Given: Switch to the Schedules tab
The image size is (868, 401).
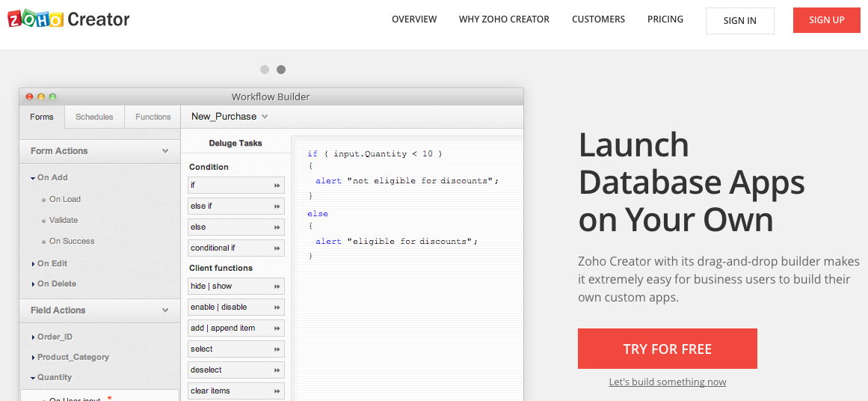Looking at the screenshot, I should (x=94, y=117).
